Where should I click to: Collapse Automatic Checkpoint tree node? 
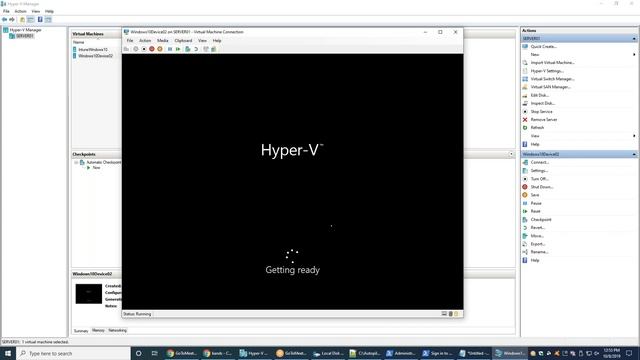click(76, 162)
